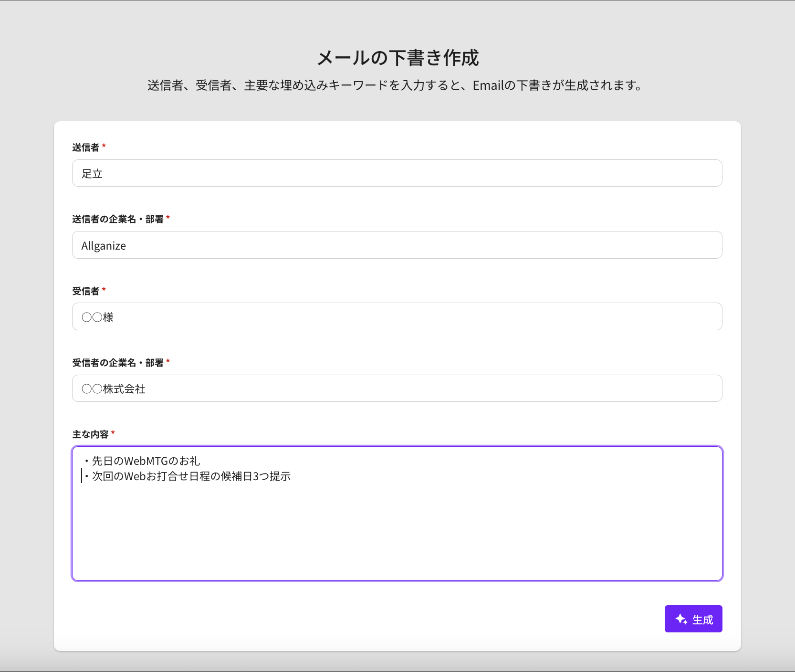
Task: Click the 送信者 field label
Action: point(86,147)
